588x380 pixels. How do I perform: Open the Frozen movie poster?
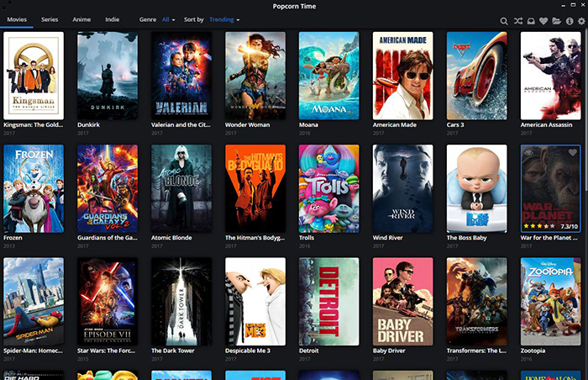coord(34,188)
